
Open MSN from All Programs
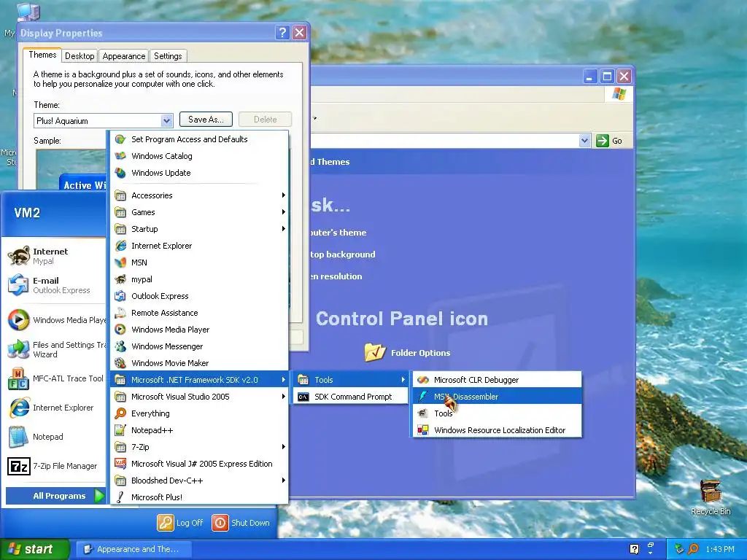(199, 262)
